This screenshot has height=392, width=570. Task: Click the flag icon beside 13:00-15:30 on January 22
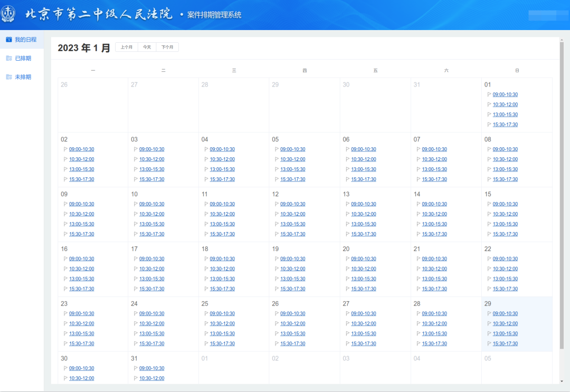[489, 279]
